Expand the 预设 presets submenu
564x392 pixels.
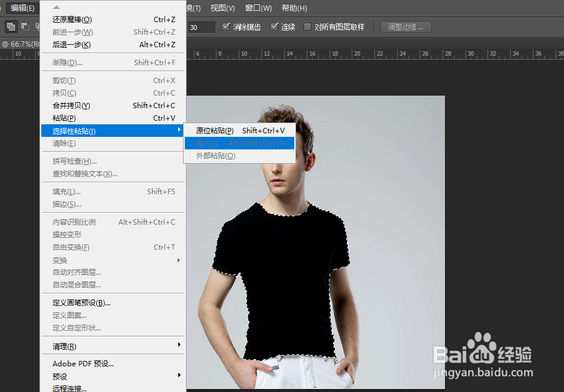[113, 376]
